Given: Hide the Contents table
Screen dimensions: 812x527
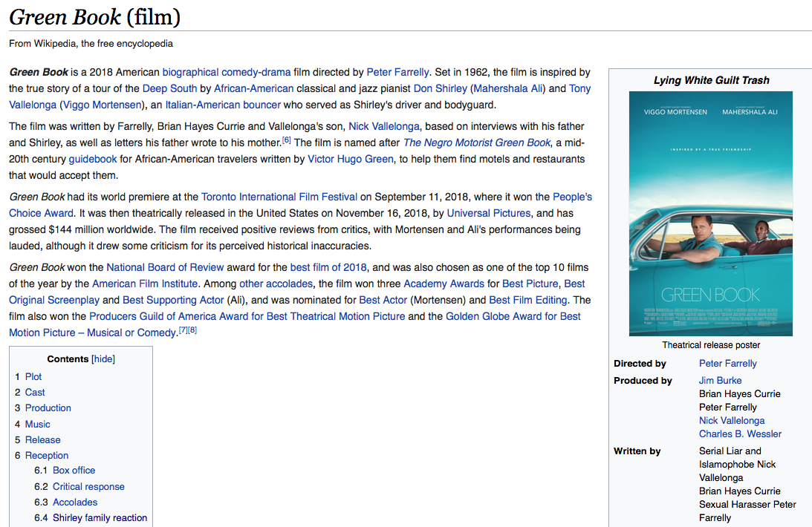Looking at the screenshot, I should pos(103,359).
